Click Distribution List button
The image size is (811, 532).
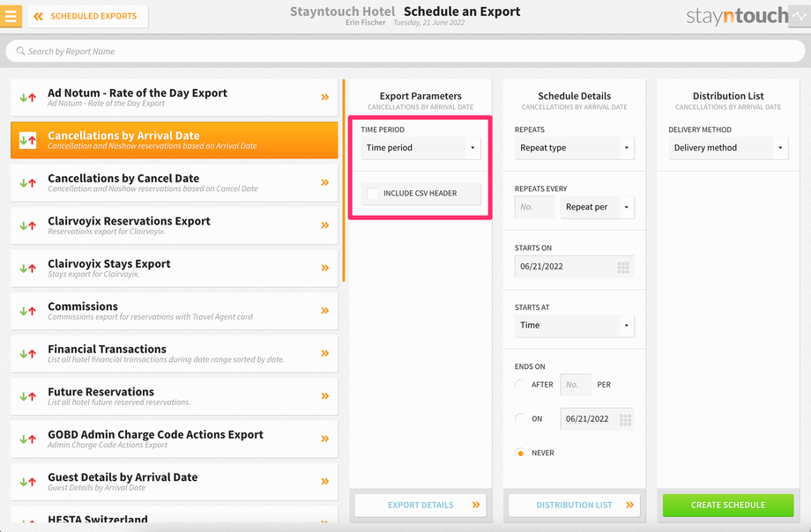(x=574, y=505)
